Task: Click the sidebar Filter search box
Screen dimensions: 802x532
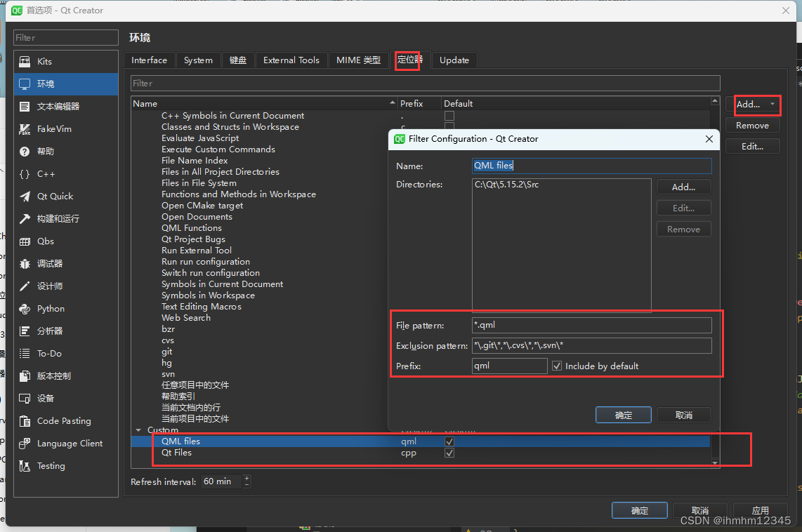Action: pos(66,38)
